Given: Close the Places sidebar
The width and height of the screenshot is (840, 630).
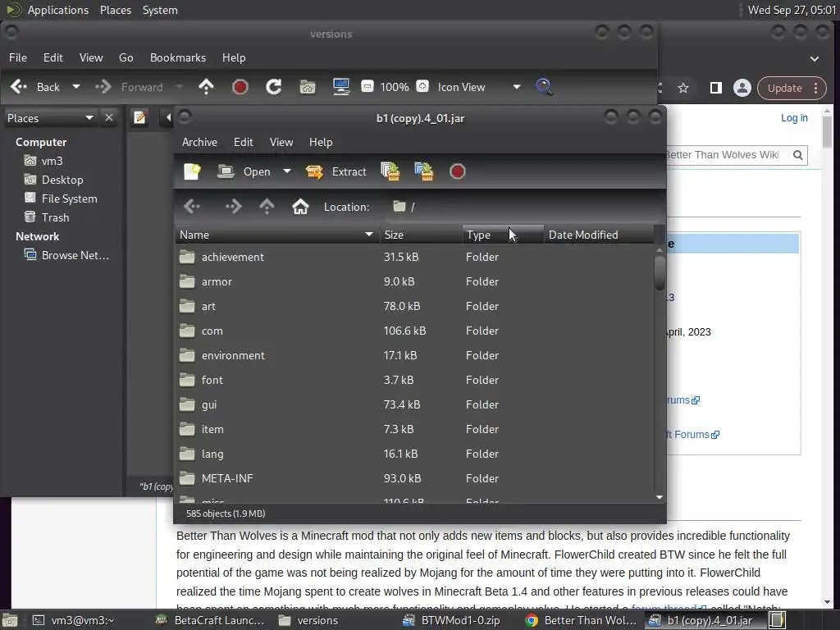Looking at the screenshot, I should click(109, 117).
